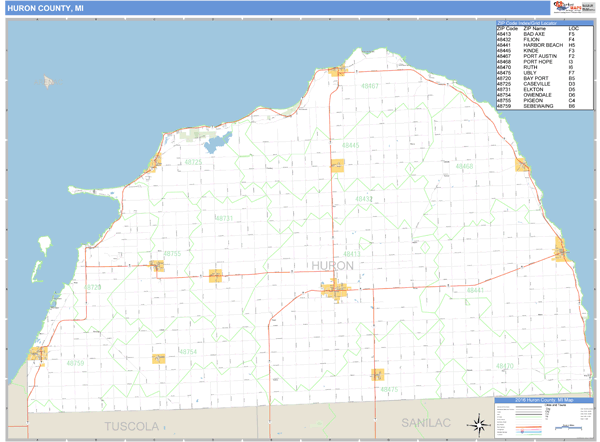This screenshot has height=442, width=600.
Task: Click the 48731 ZIP code label
Action: 223,217
